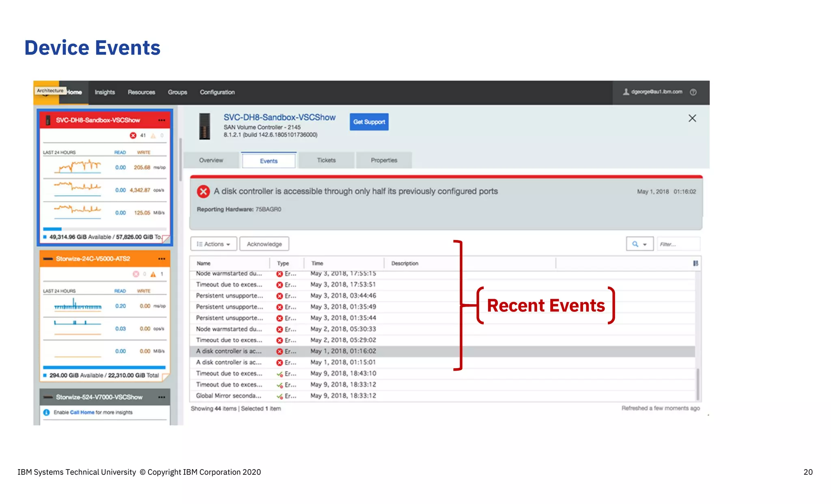The width and height of the screenshot is (831, 504).
Task: Open the Home menu
Action: click(74, 92)
